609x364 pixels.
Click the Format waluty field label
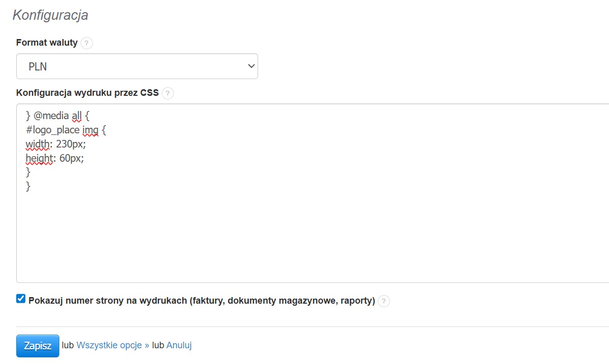point(46,43)
